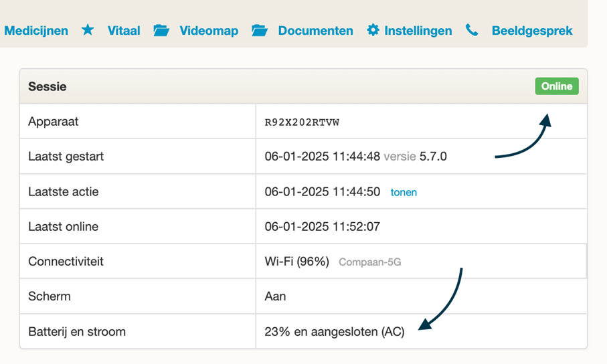The width and height of the screenshot is (607, 364).
Task: Select the device ID R92X202RTVW
Action: pos(302,122)
